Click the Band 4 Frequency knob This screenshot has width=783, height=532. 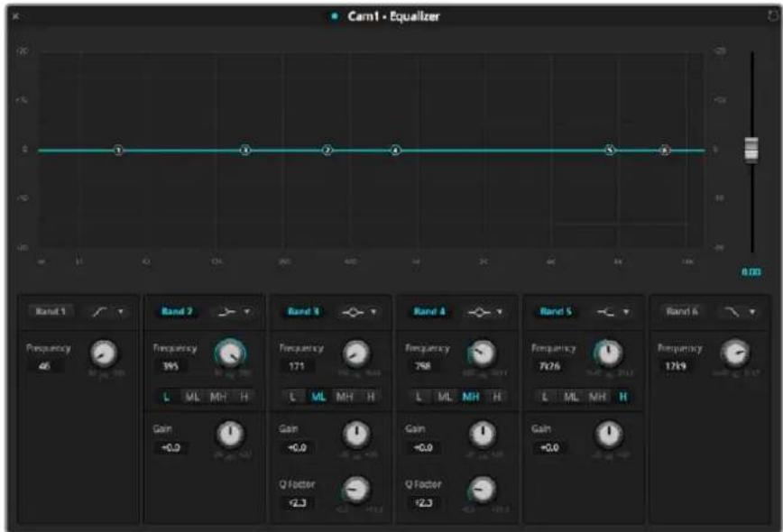point(483,353)
